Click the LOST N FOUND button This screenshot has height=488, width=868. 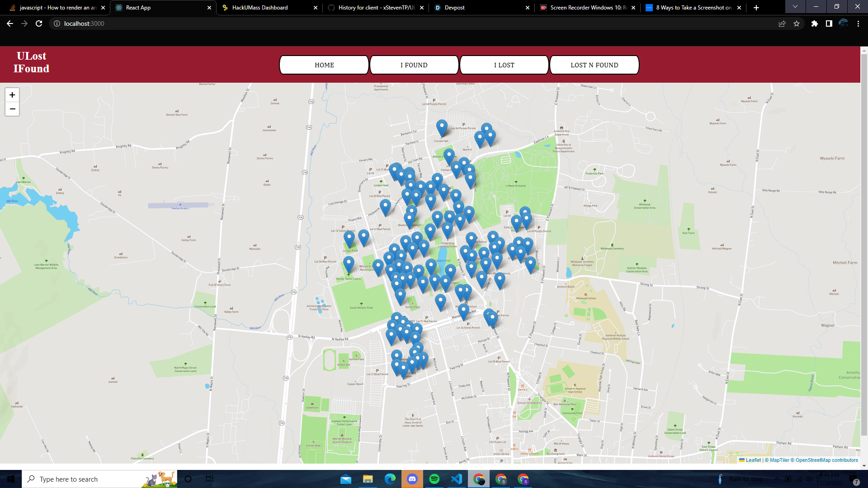point(594,65)
